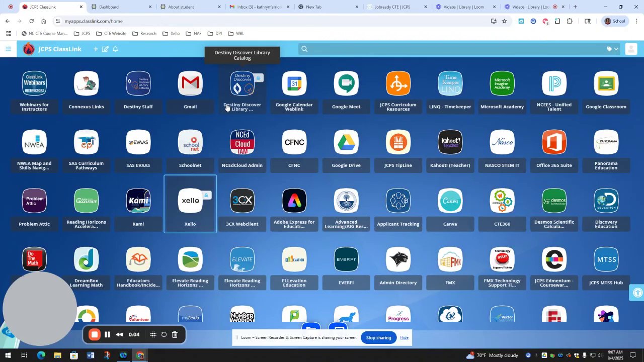644x362 pixels.
Task: Open ClassLink notifications bell
Action: pos(115,49)
